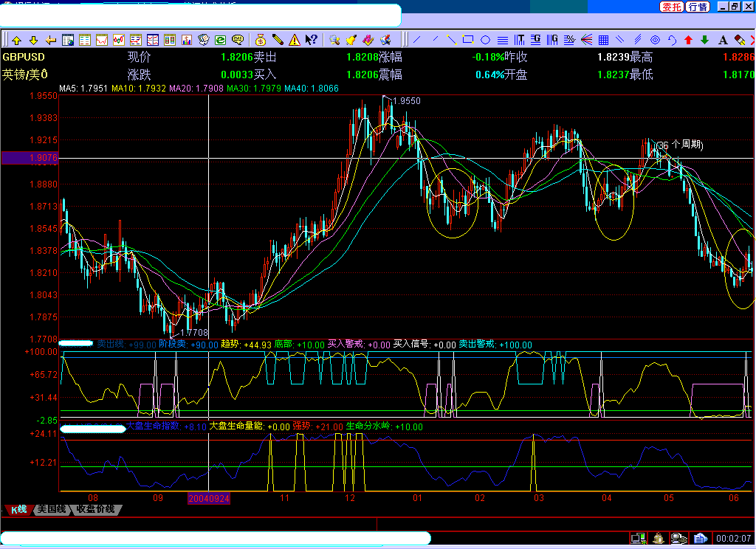The width and height of the screenshot is (756, 549).
Task: Click the network status icon in status bar
Action: click(637, 538)
